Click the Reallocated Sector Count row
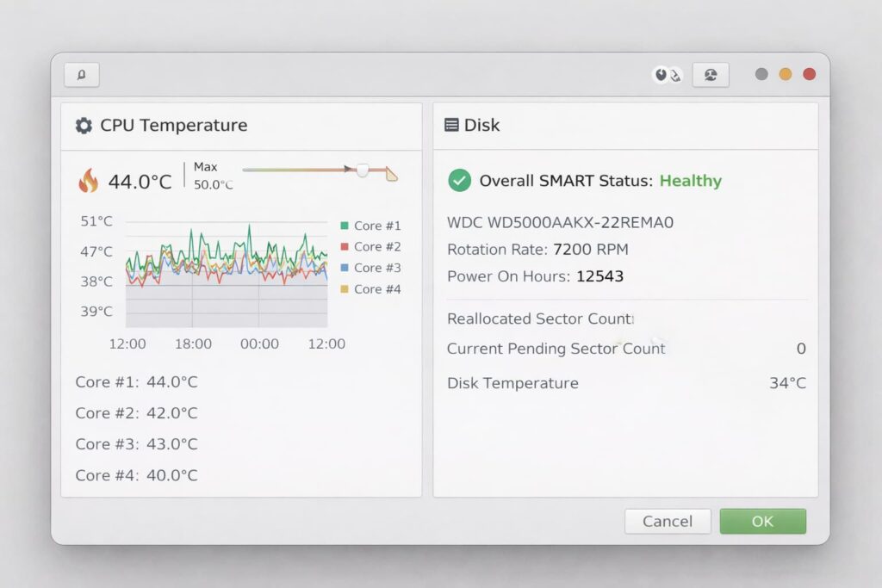Image resolution: width=882 pixels, height=588 pixels. (x=540, y=319)
